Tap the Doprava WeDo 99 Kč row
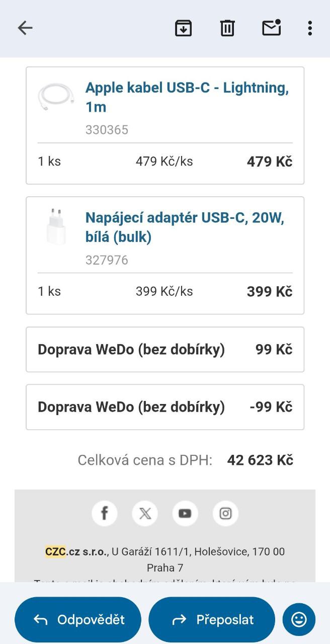Viewport: 330px width, 644px height. (165, 350)
